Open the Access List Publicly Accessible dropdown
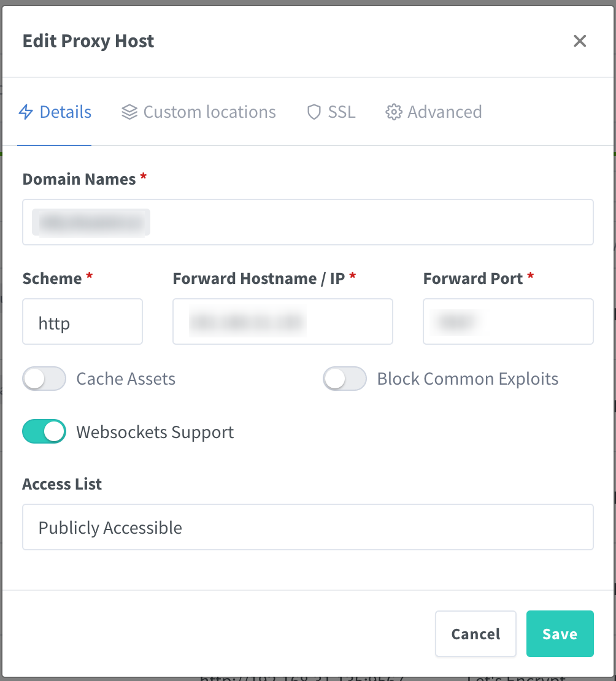616x681 pixels. [x=307, y=527]
